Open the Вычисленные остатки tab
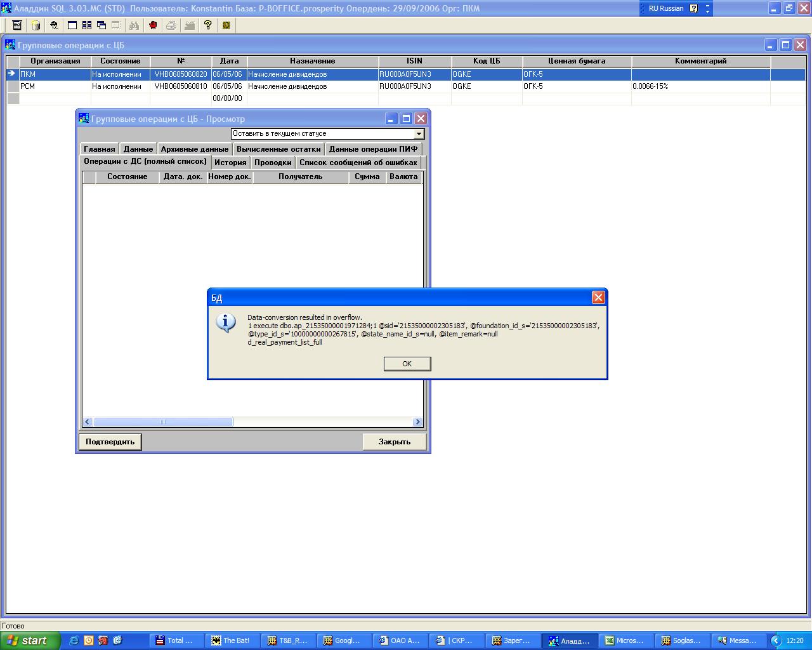Image resolution: width=812 pixels, height=650 pixels. point(278,149)
